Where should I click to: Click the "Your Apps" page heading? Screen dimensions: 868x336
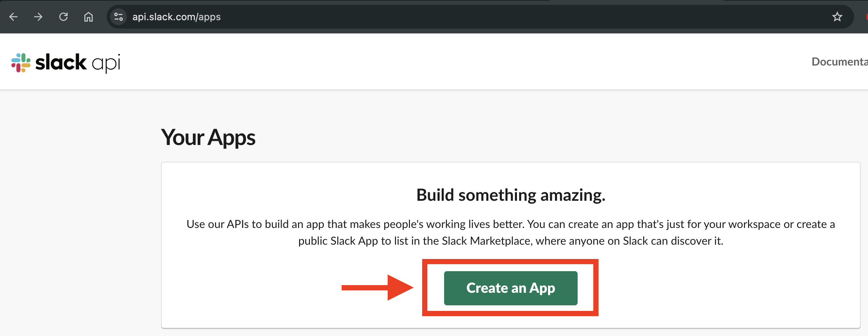tap(208, 137)
